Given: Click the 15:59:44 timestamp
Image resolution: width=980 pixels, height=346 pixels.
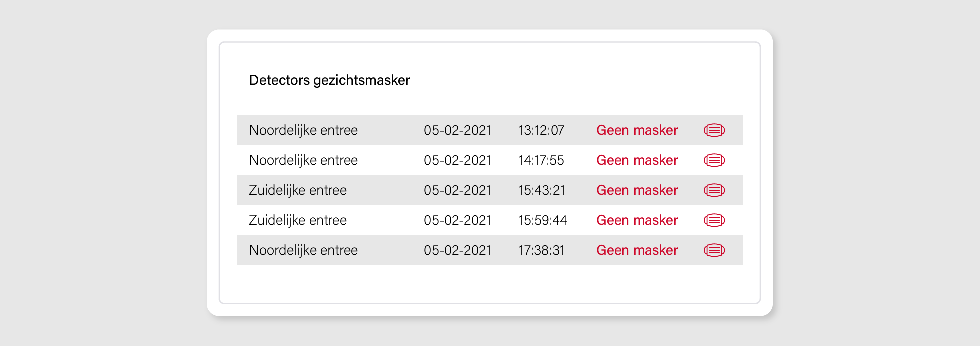Looking at the screenshot, I should pos(543,220).
